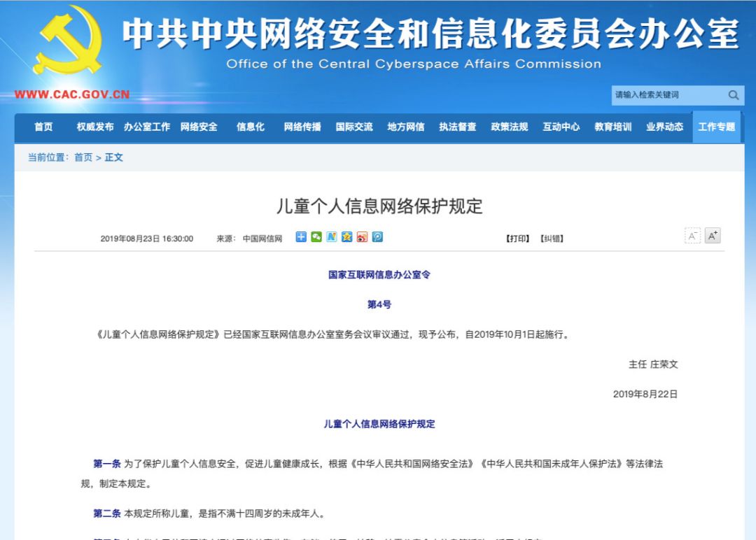Open the 执法督查 menu item

pyautogui.click(x=458, y=127)
